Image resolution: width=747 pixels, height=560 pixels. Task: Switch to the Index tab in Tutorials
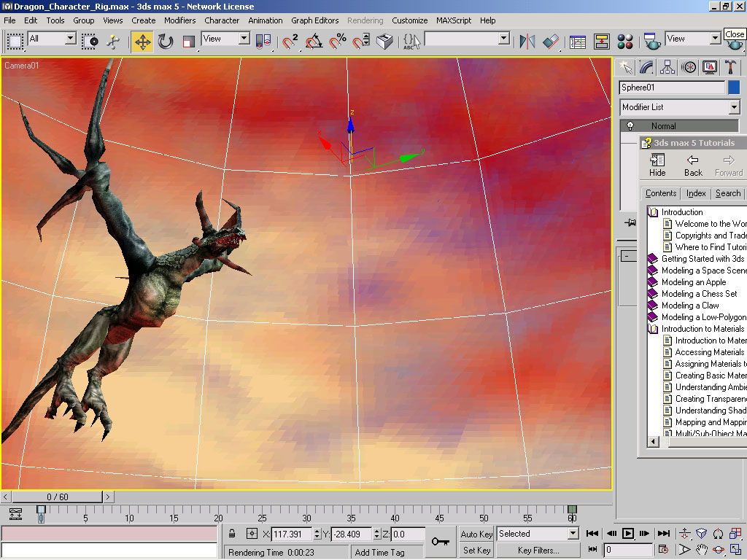[x=696, y=193]
